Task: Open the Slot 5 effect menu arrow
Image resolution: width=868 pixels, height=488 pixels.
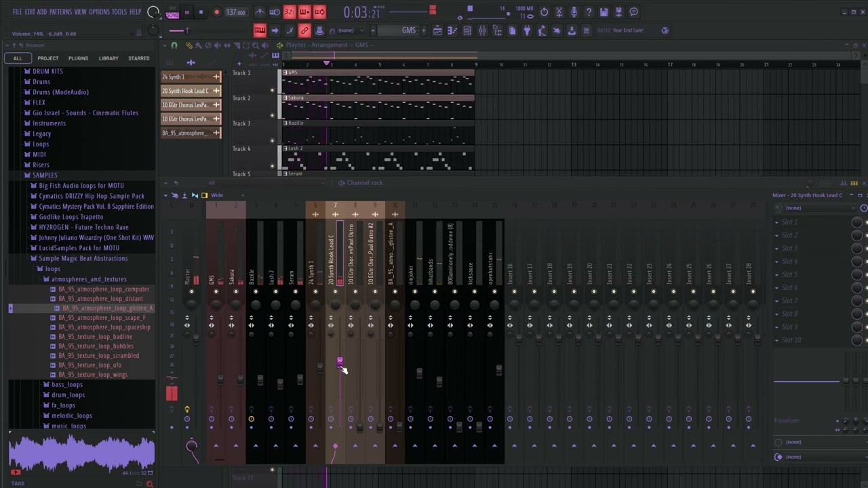Action: coord(777,274)
